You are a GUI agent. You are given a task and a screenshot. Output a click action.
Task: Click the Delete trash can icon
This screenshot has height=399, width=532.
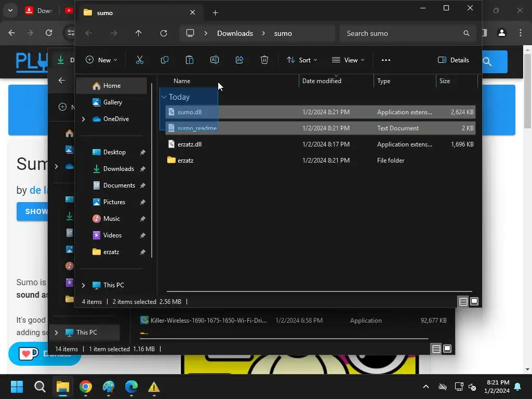click(264, 60)
